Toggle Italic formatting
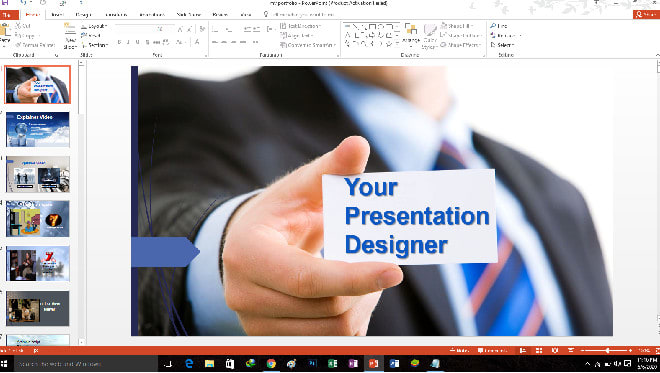The image size is (660, 373). (128, 42)
